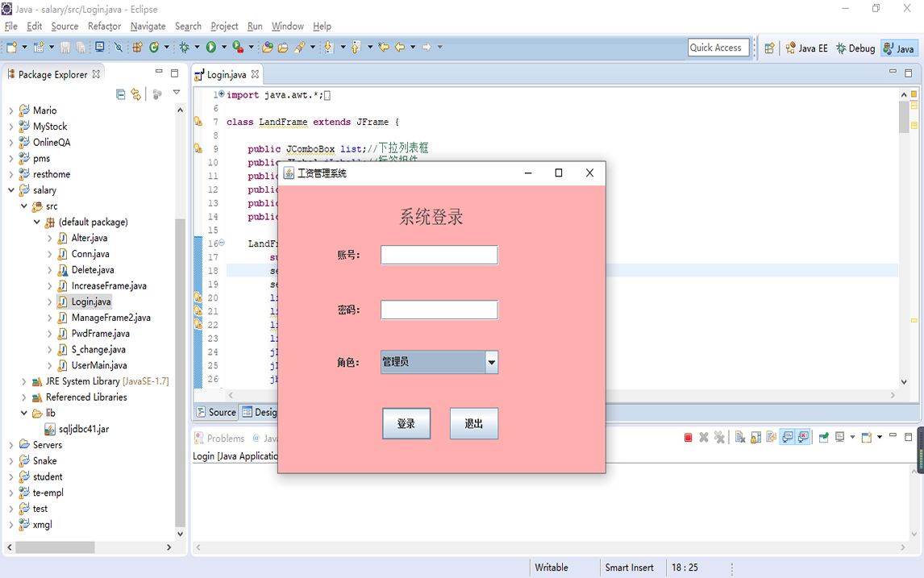Image resolution: width=924 pixels, height=578 pixels.
Task: Click the Clear Console icon
Action: pyautogui.click(x=740, y=437)
